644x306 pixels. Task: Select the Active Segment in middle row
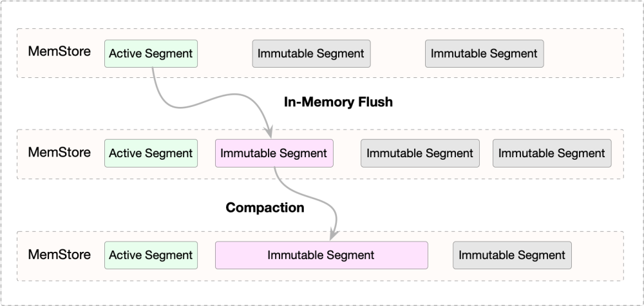click(x=151, y=153)
